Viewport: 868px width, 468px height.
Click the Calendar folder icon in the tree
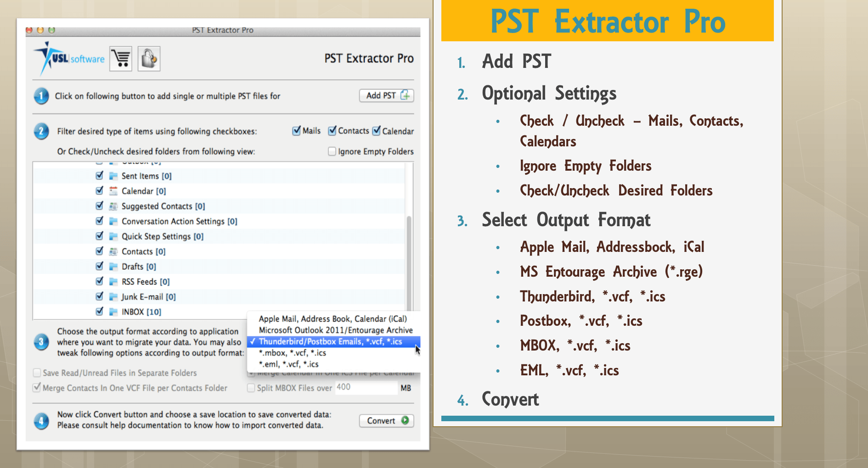point(113,191)
